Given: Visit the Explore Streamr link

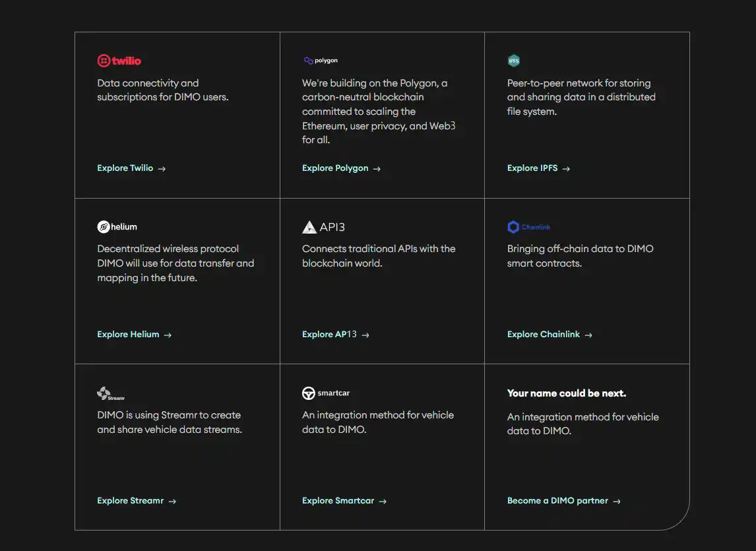Looking at the screenshot, I should [x=137, y=501].
